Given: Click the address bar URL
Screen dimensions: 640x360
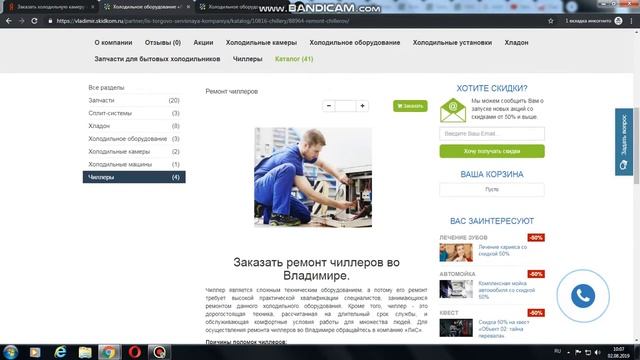Looking at the screenshot, I should (203, 21).
